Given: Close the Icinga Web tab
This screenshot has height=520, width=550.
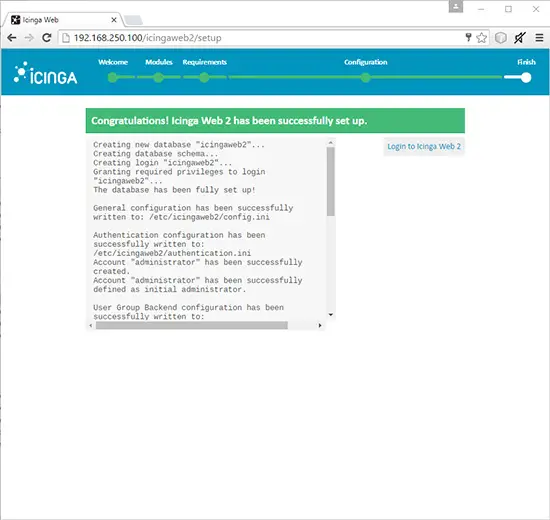Looking at the screenshot, I should click(x=114, y=20).
